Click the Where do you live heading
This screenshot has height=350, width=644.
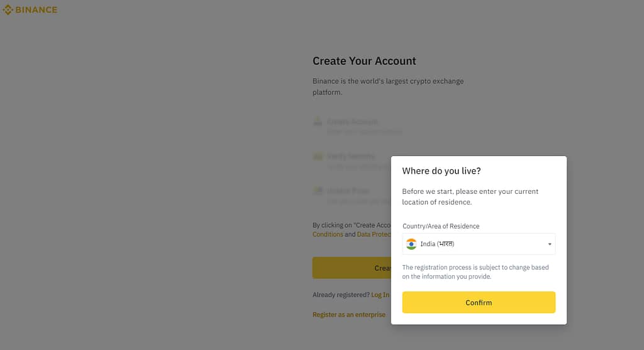441,171
